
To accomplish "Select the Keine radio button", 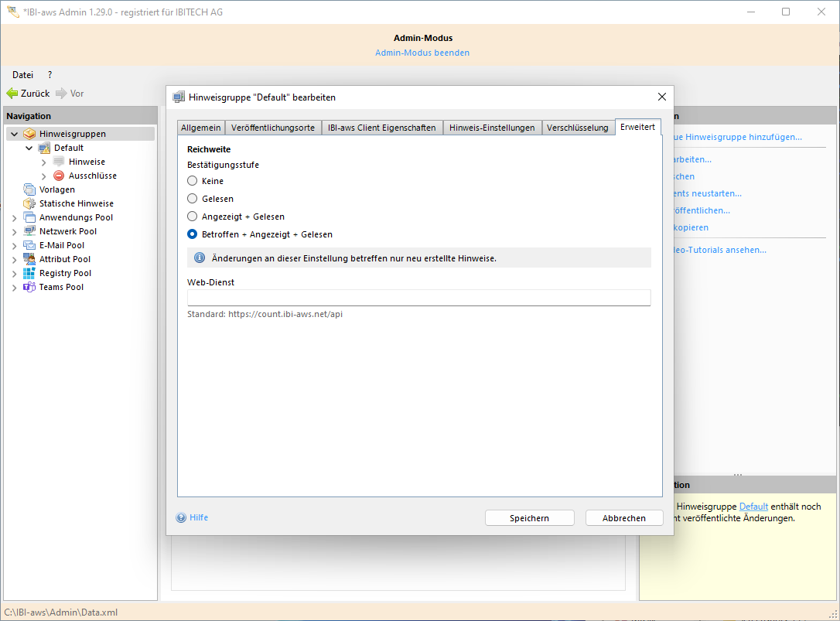I will 193,181.
